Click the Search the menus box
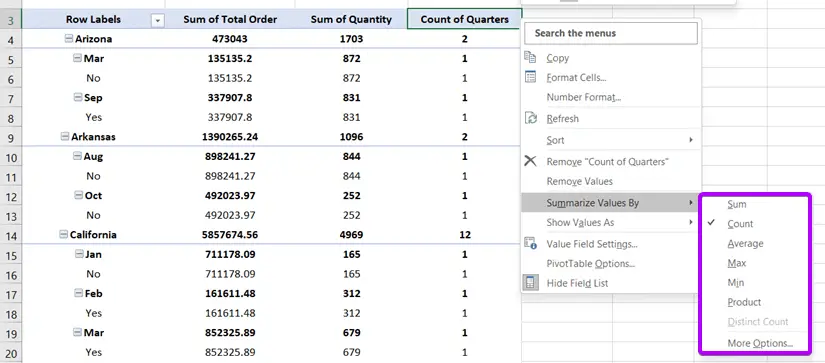The image size is (825, 363). click(611, 33)
